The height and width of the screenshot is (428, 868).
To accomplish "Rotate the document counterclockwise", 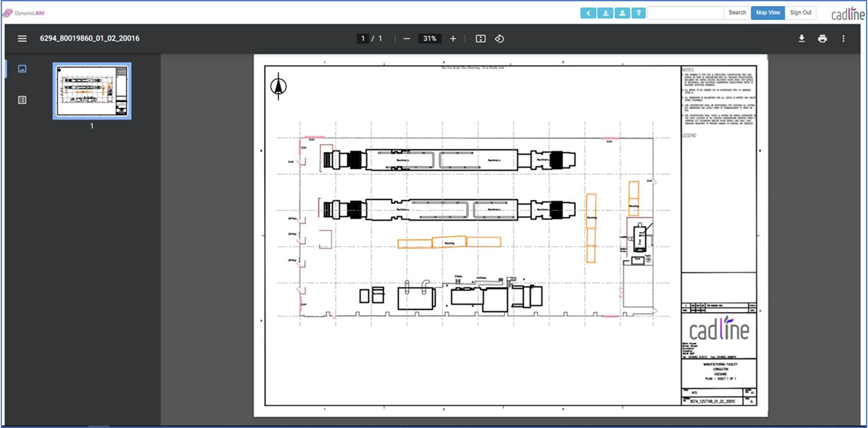I will (499, 39).
